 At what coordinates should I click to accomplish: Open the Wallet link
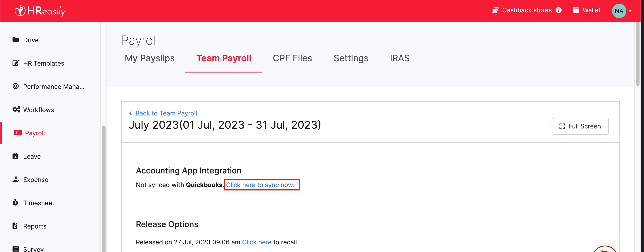[591, 10]
